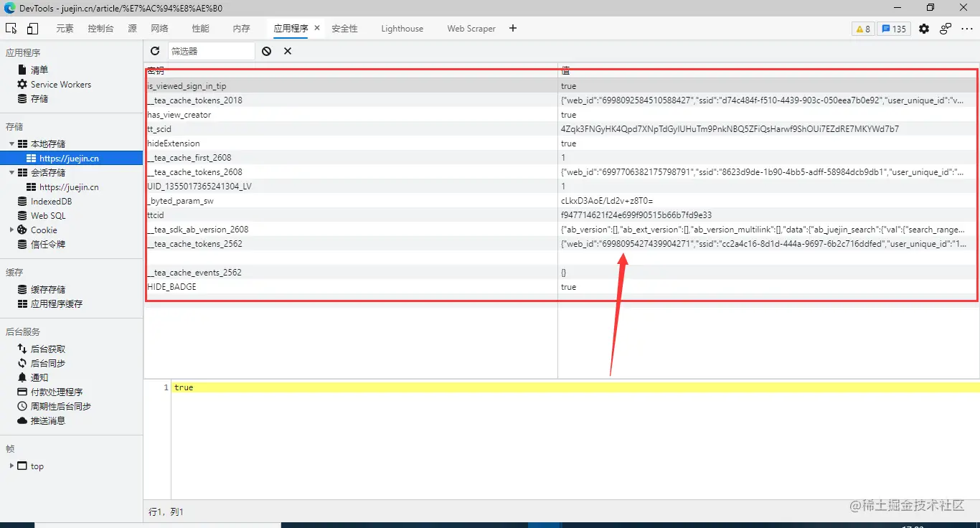Screen dimensions: 980x528
Task: Switch to the Lighthouse tab
Action: coord(402,29)
